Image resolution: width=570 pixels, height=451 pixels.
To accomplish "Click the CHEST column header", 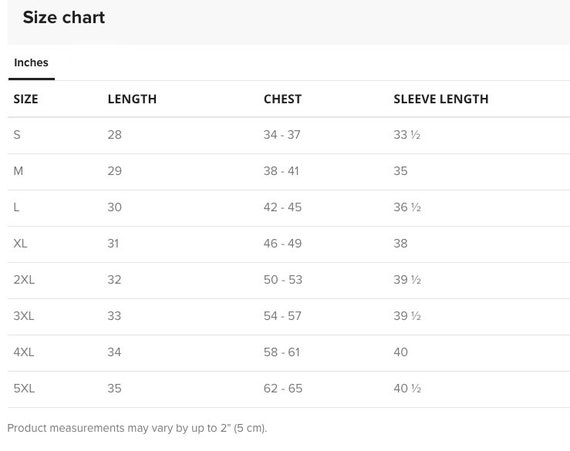I will pos(282,99).
